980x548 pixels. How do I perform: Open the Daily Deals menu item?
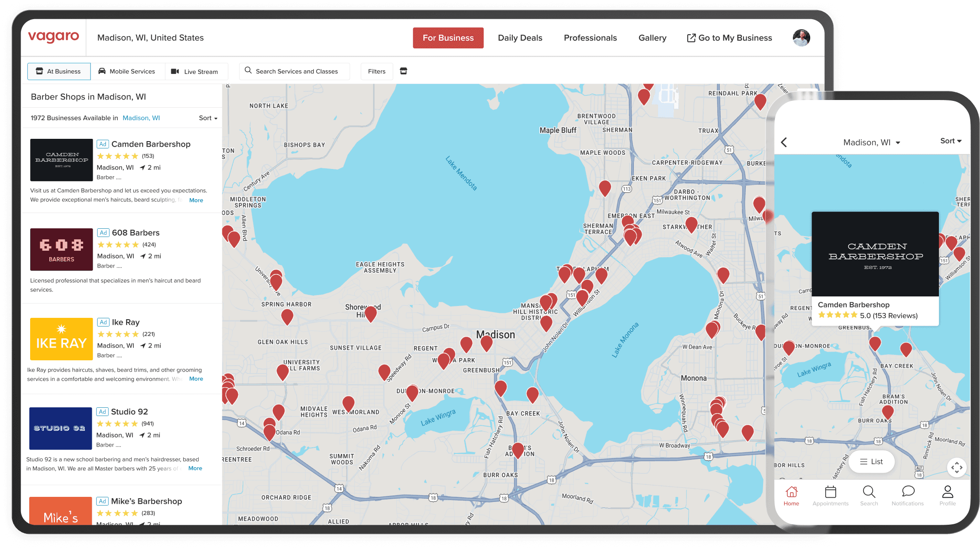[x=520, y=38]
